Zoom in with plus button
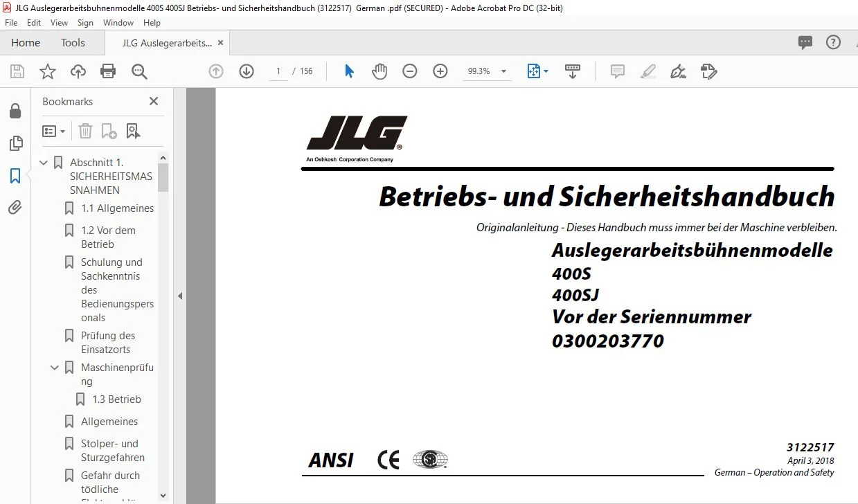Viewport: 858px width, 504px height. click(440, 71)
